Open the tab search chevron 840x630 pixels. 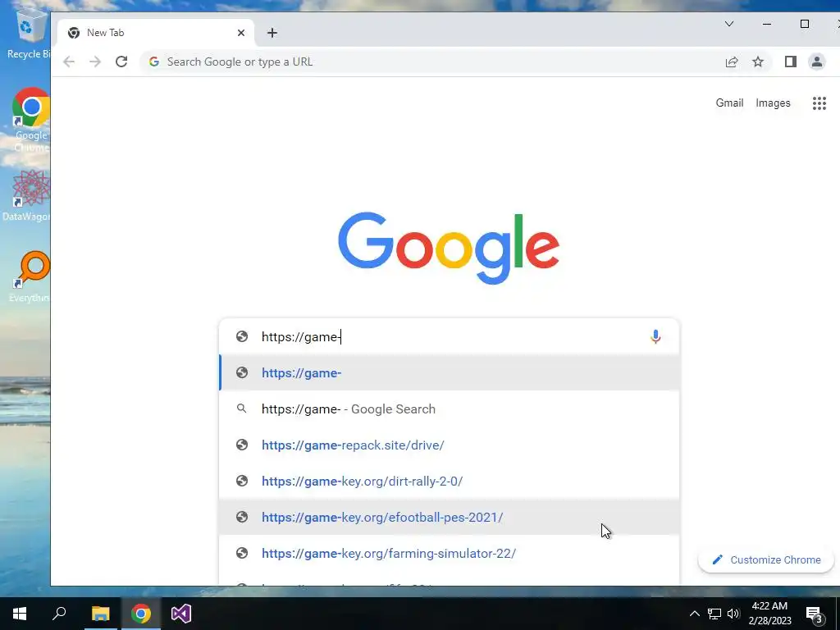(729, 24)
